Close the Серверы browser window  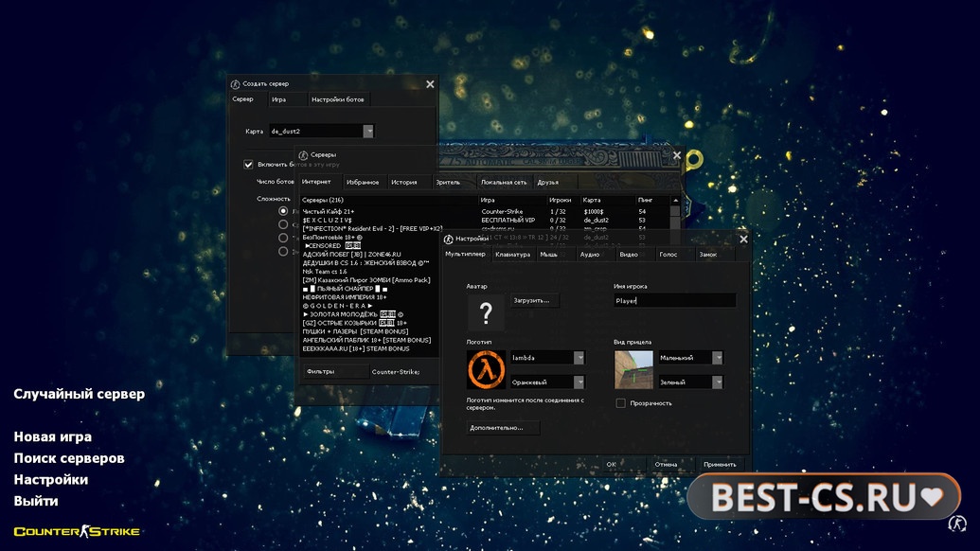coord(676,155)
